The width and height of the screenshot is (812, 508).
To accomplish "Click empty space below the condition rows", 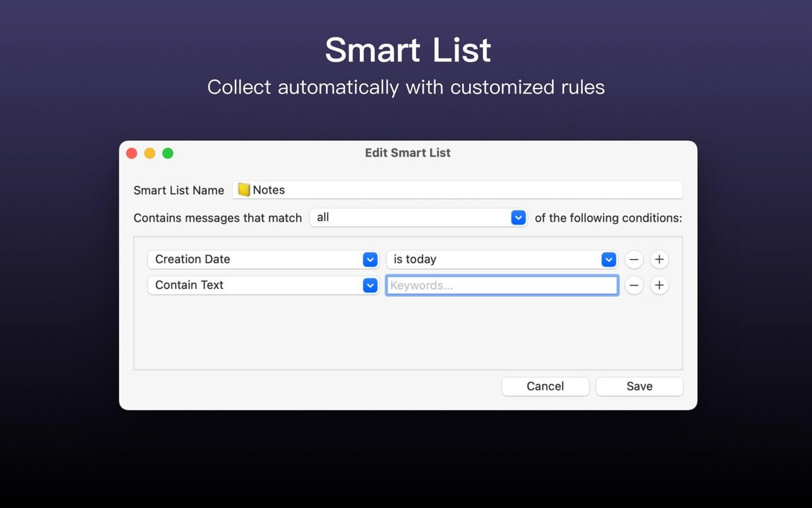I will (x=407, y=335).
